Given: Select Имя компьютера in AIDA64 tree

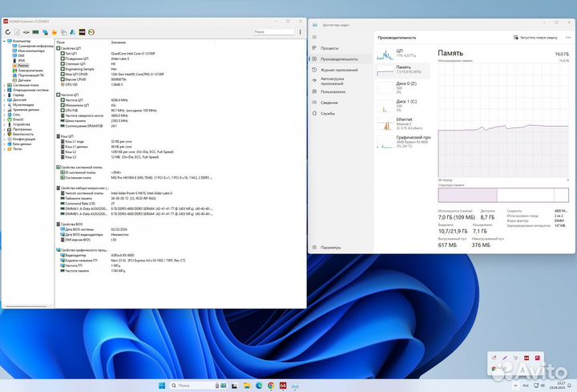Looking at the screenshot, I should coord(29,51).
